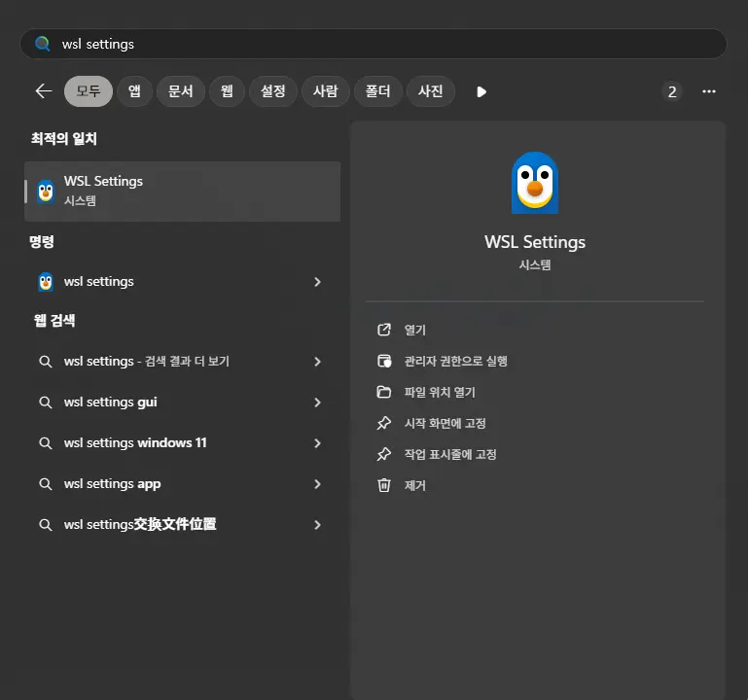Screen dimensions: 748x700
Task: Select the 앱 filter tab
Action: click(x=134, y=91)
